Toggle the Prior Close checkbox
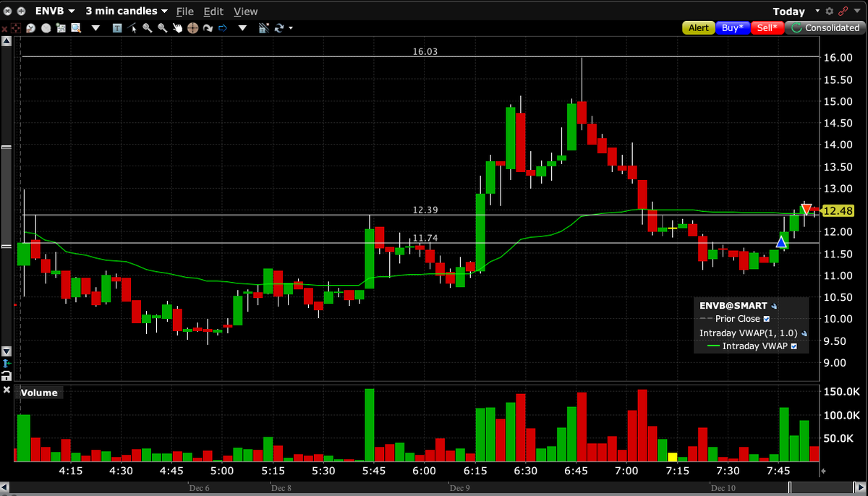The width and height of the screenshot is (868, 496). pos(767,319)
